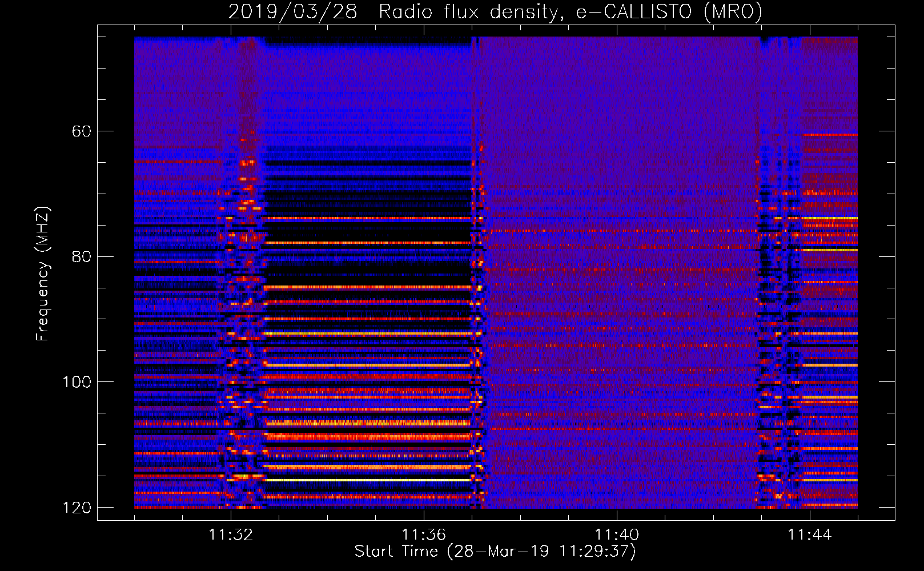
Task: Click the 11:40 time tick label
Action: tap(617, 535)
